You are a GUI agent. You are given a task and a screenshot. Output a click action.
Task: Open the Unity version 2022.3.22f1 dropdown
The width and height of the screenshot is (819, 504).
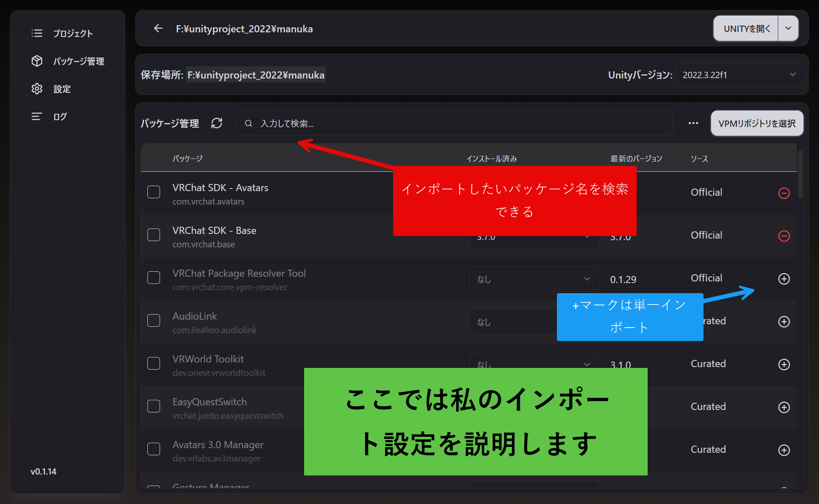(x=740, y=75)
